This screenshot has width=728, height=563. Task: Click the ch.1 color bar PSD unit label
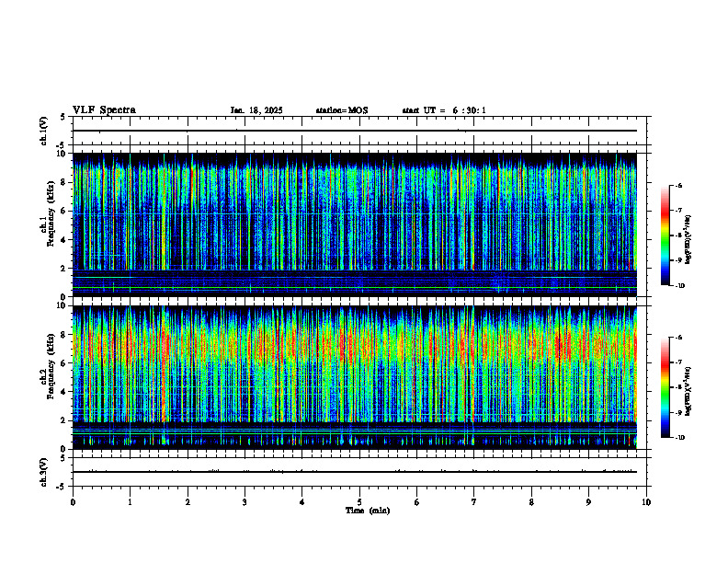688,240
